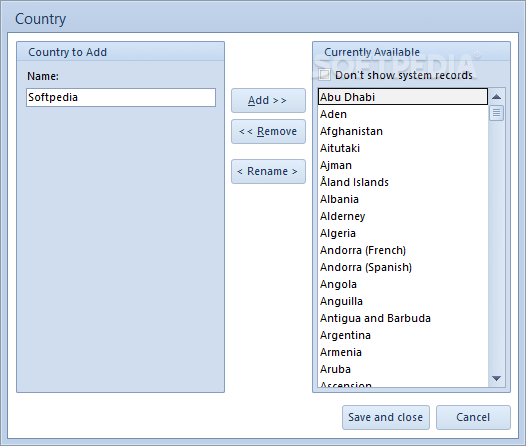
Task: Pick Andorra (French) from the list
Action: [403, 250]
